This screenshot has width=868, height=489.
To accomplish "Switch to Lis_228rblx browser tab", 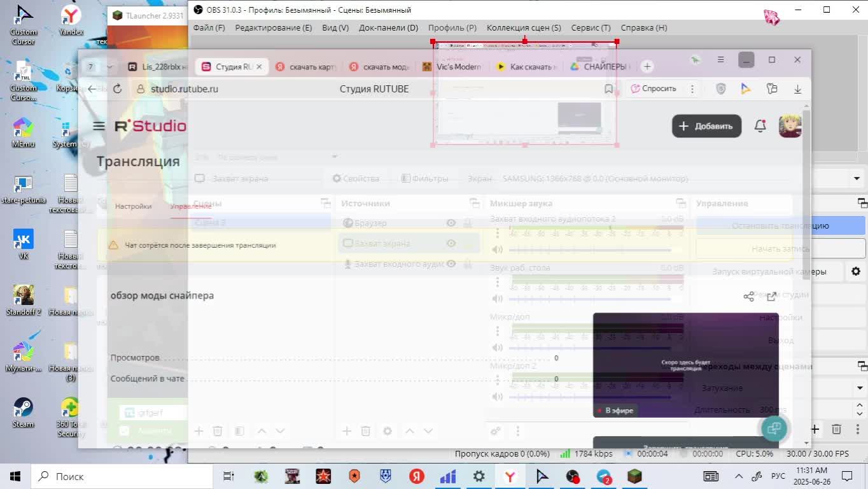I will point(158,66).
